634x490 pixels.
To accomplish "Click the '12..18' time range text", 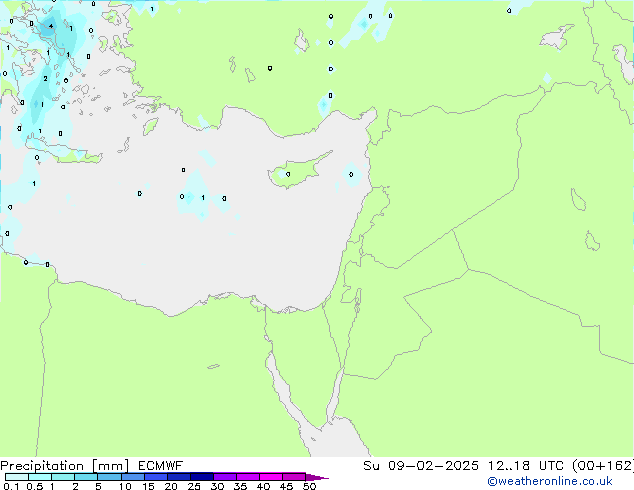I will pos(509,466).
